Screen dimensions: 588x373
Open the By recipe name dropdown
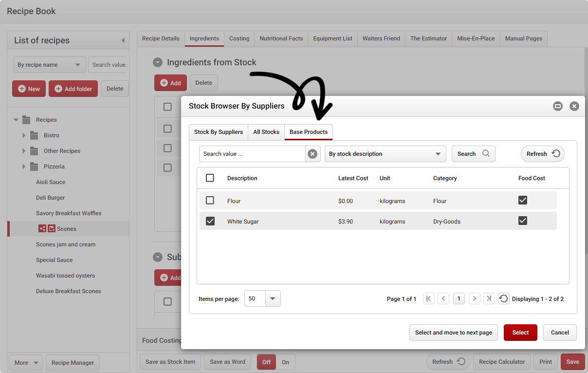(x=49, y=65)
